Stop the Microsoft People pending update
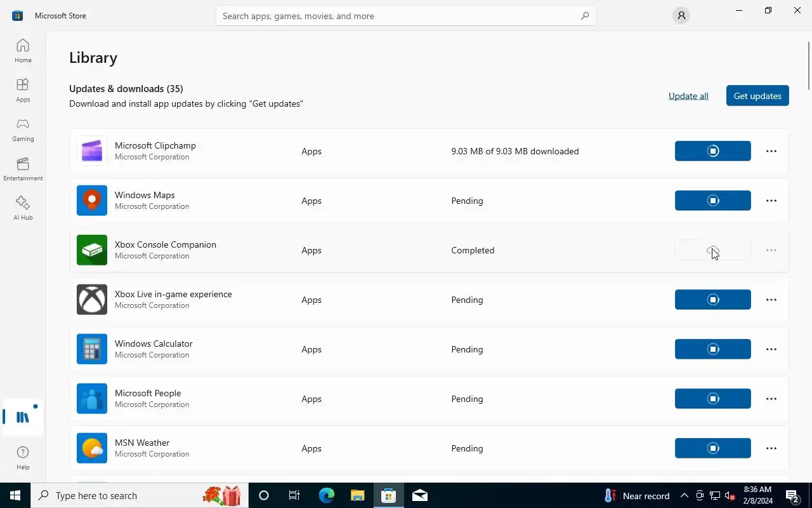The width and height of the screenshot is (812, 508). click(x=713, y=399)
